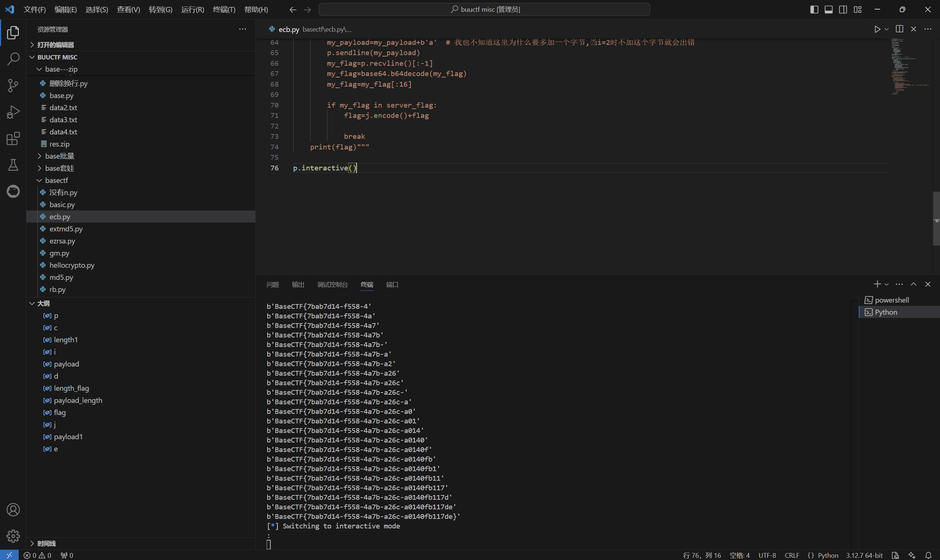Open the notifications bell in status bar
This screenshot has width=940, height=560.
(928, 555)
